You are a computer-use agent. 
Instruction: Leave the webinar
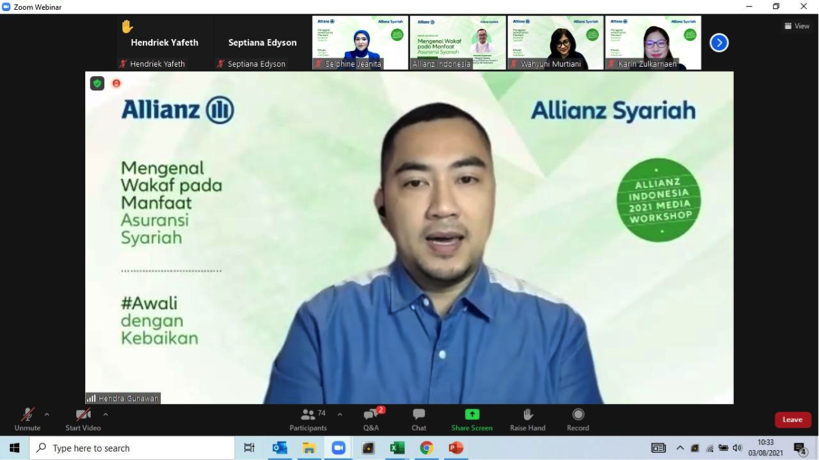click(x=792, y=420)
